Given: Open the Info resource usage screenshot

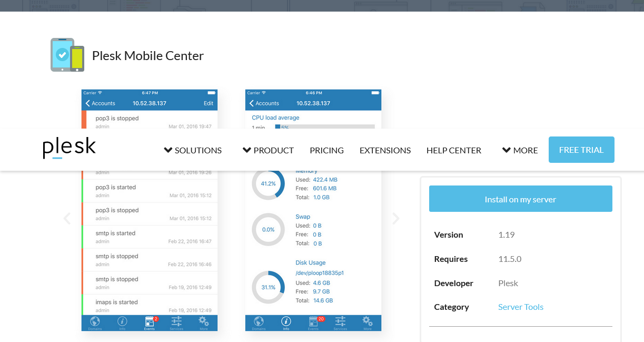Looking at the screenshot, I should (x=313, y=210).
